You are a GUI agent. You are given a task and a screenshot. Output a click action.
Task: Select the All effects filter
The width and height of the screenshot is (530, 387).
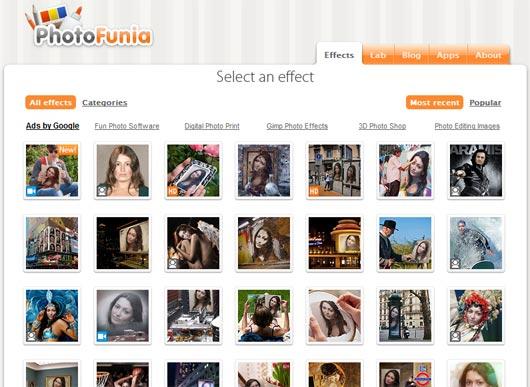click(x=51, y=102)
